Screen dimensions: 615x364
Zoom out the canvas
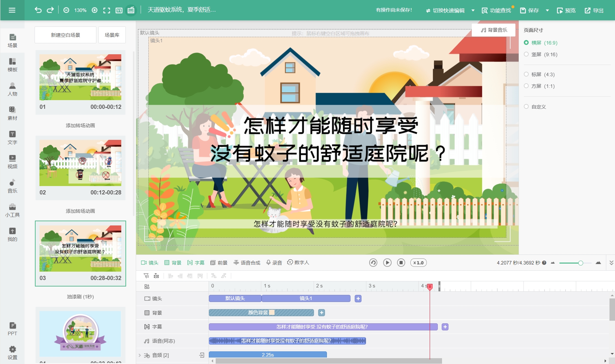[66, 10]
